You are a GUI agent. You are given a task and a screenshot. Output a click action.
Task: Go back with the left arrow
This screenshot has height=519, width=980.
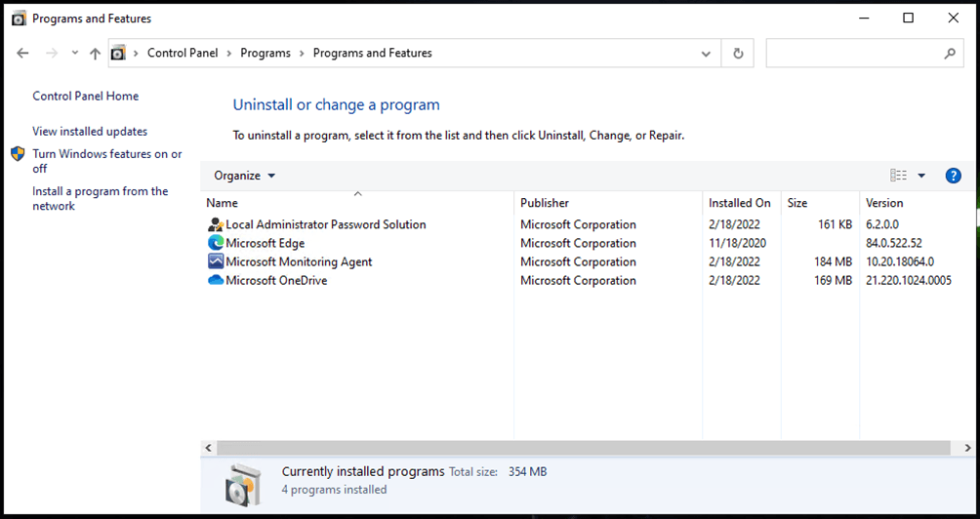pos(22,53)
